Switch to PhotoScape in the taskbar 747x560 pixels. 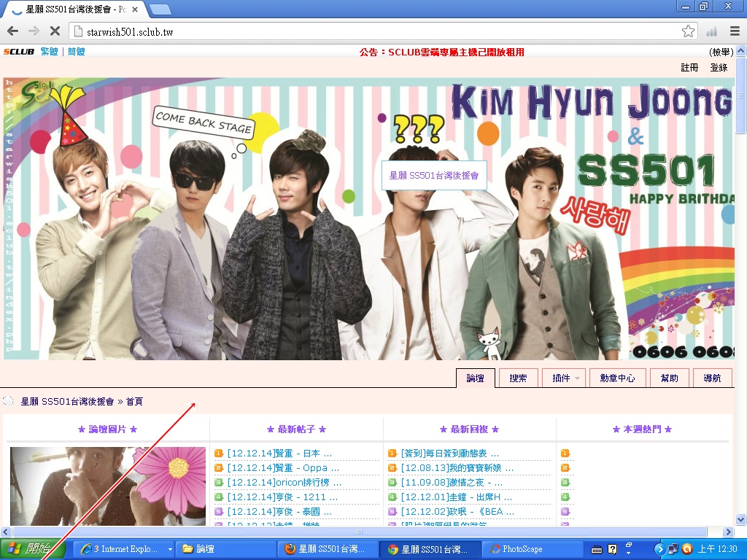coord(533,549)
